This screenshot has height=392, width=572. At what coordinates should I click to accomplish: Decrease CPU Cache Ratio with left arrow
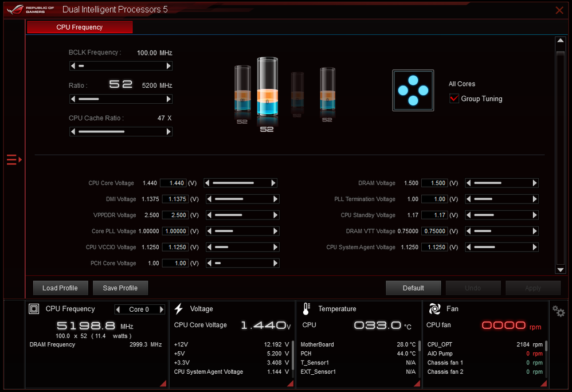[x=73, y=131]
